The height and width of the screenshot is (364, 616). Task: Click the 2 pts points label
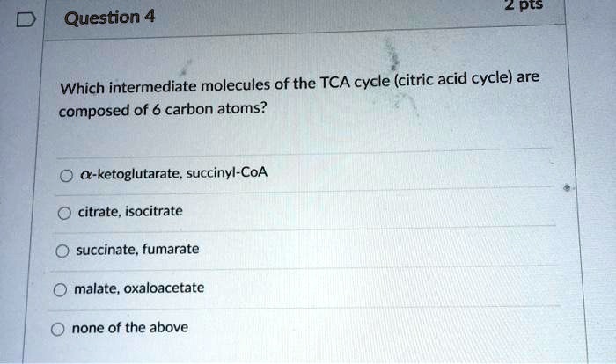(524, 5)
